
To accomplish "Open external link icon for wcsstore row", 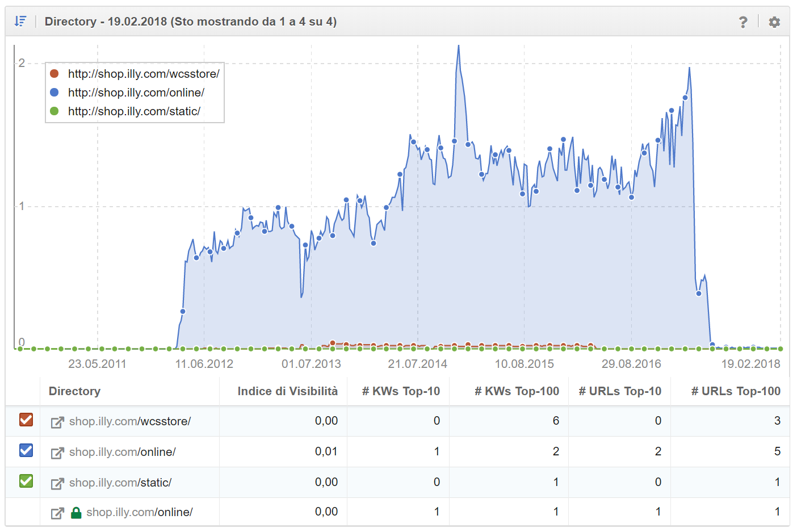I will point(57,422).
